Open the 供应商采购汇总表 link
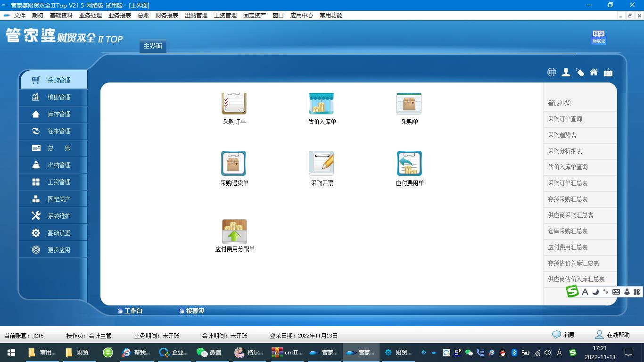The width and height of the screenshot is (644, 362). pos(570,215)
